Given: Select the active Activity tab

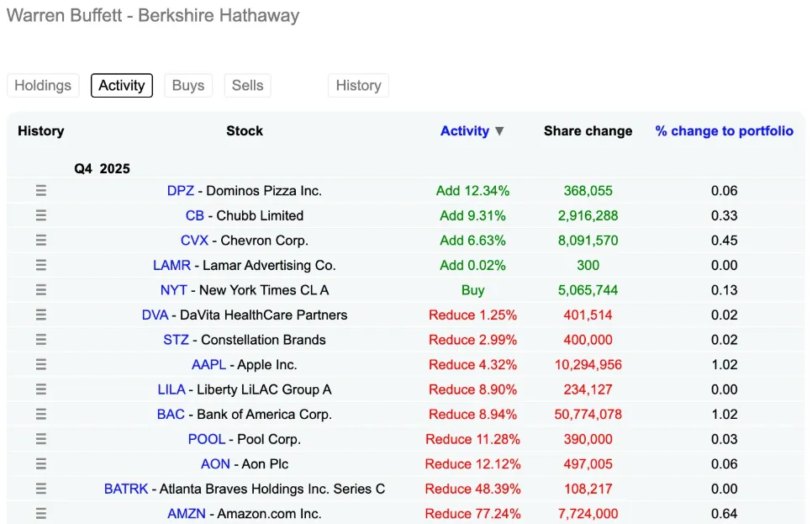Looking at the screenshot, I should (122, 86).
